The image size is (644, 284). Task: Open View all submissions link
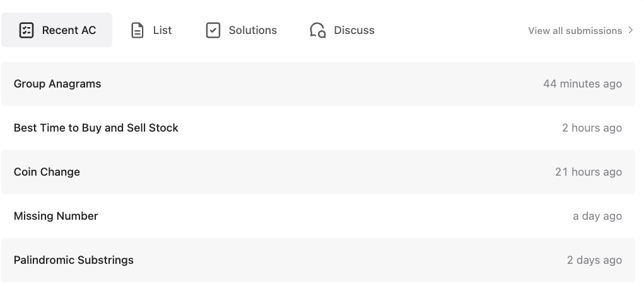[575, 31]
